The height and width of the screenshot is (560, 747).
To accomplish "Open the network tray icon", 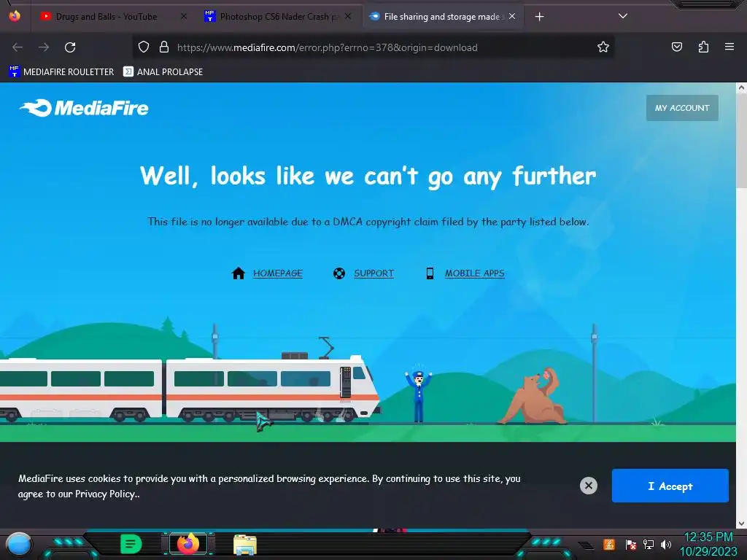I will [649, 544].
